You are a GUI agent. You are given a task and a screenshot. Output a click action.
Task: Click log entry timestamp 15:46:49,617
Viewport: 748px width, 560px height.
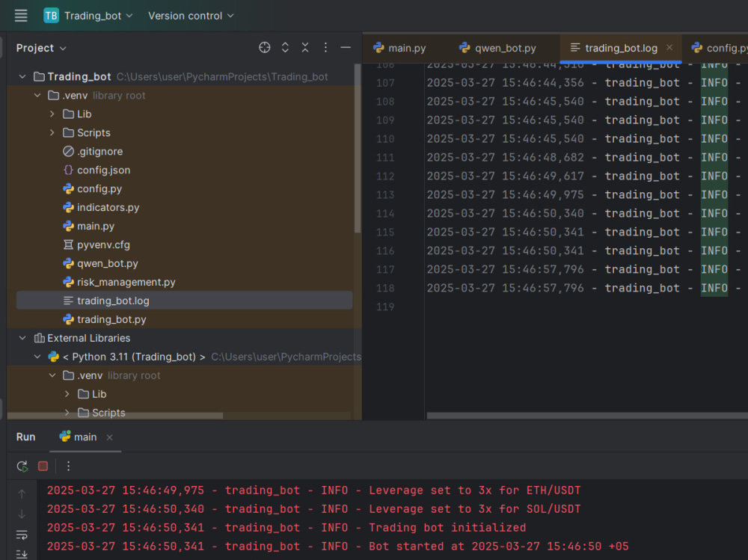pos(543,176)
